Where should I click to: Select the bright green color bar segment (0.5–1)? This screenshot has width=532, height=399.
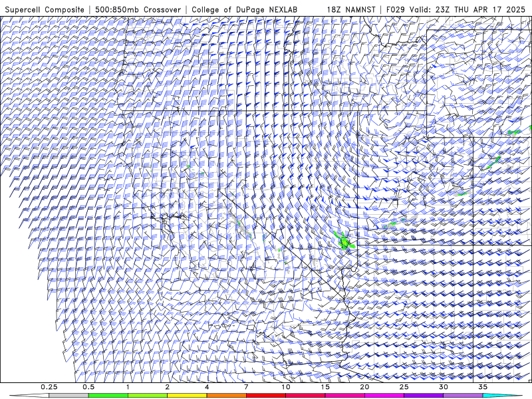(108, 396)
